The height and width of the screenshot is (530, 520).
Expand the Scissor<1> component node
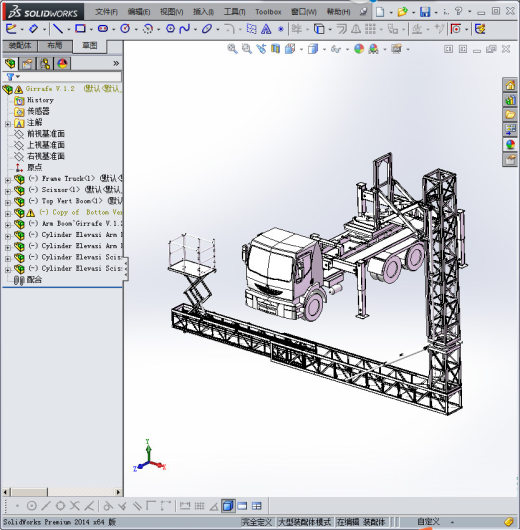tap(7, 191)
